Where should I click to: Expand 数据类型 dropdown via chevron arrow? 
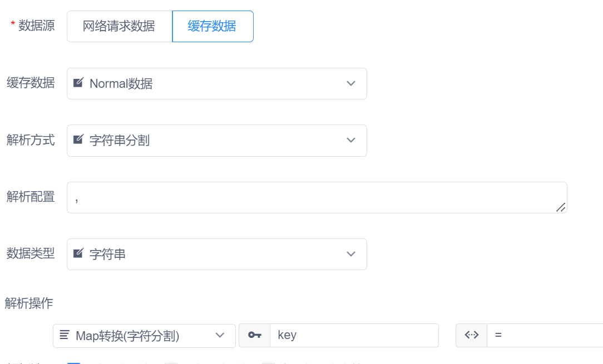[x=351, y=254]
